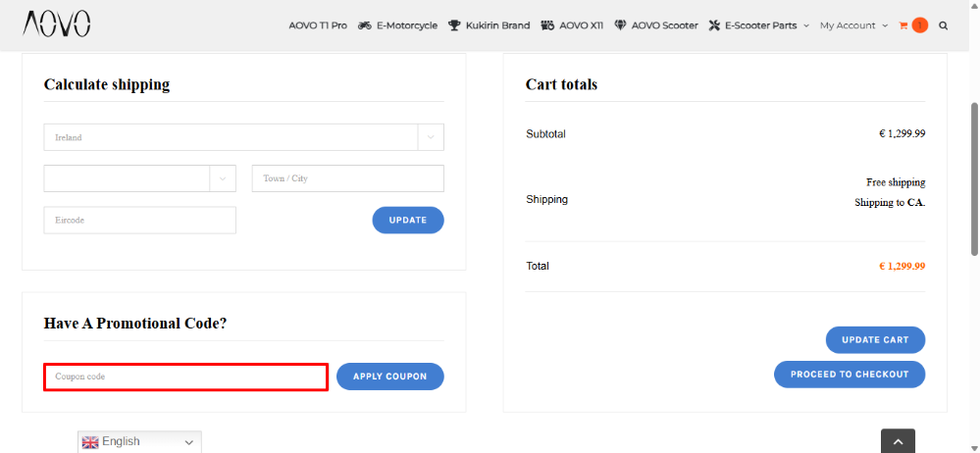Click the country dropdown arrow
The image size is (980, 453).
tap(431, 137)
